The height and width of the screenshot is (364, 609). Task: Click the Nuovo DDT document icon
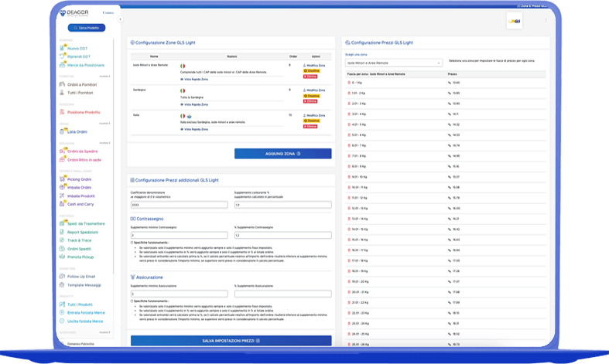point(62,48)
